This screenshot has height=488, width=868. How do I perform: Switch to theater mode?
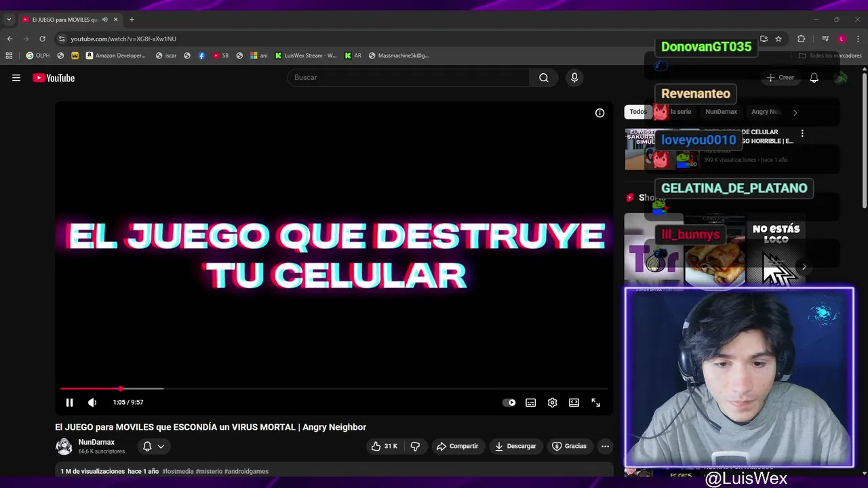(x=574, y=403)
